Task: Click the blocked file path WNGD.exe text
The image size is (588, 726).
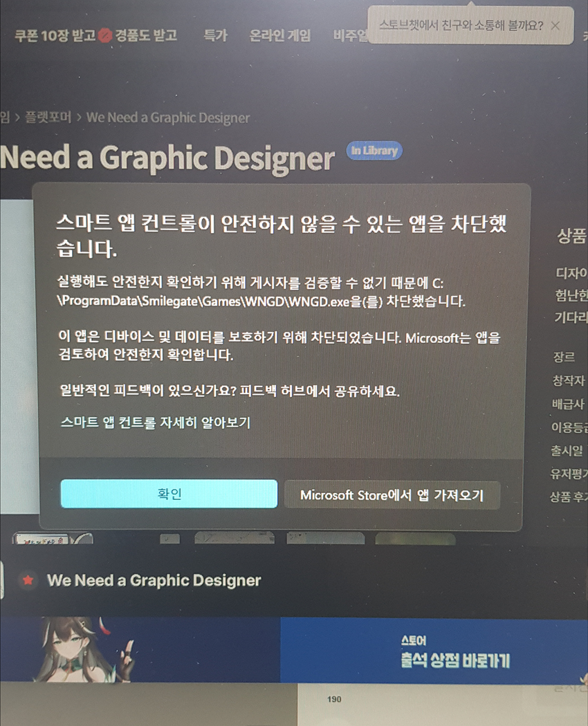Action: pyautogui.click(x=204, y=301)
